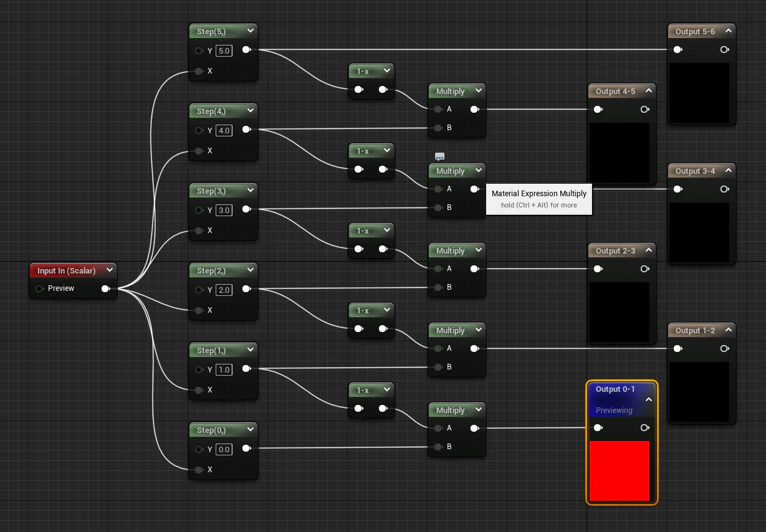Screen dimensions: 766x532
Task: Click output pin of Multiply feeding Output 0-1
Action: [x=474, y=428]
